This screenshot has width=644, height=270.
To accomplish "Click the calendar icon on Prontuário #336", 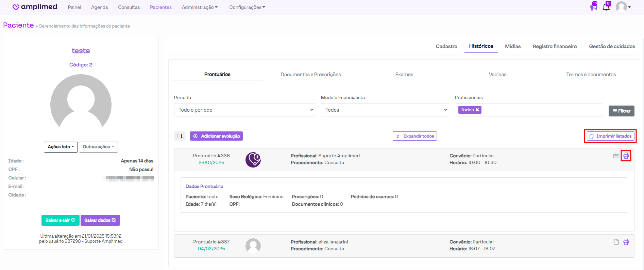I will (x=616, y=156).
